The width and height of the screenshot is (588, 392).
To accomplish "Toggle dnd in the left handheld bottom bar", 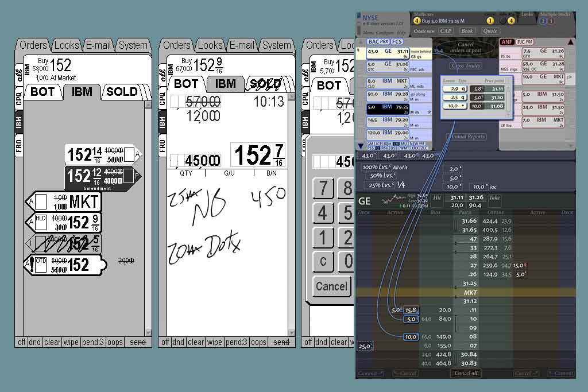I will click(x=35, y=342).
